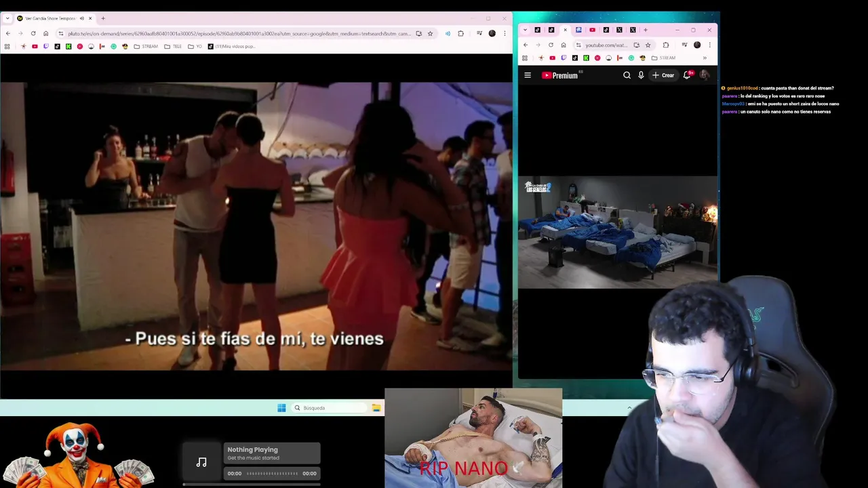Click the taskbar Búsqueda search box
The image size is (868, 488).
(x=330, y=408)
